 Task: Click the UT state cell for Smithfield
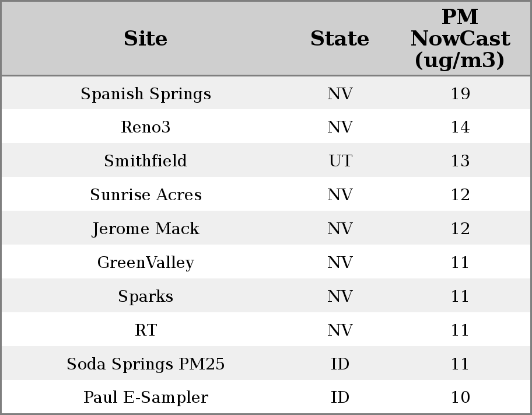pos(340,161)
